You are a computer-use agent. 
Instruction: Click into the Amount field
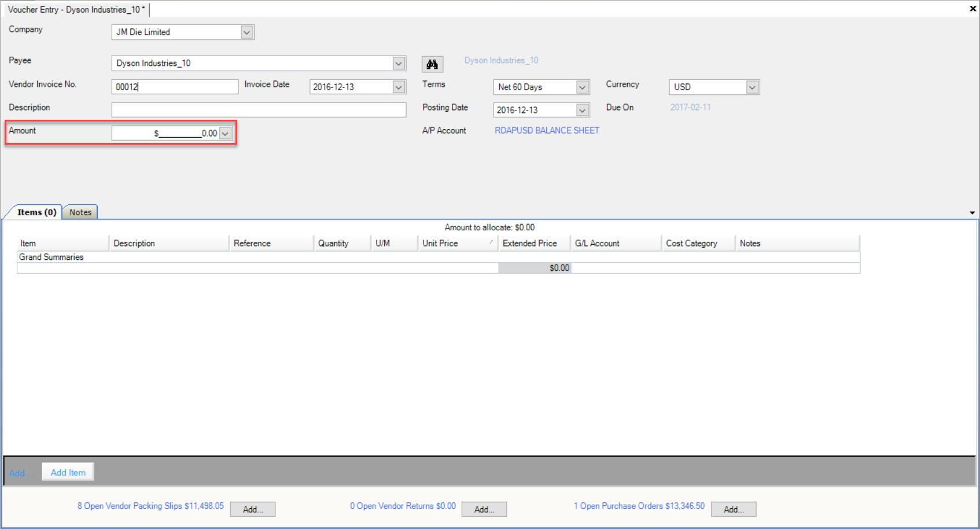(x=165, y=133)
